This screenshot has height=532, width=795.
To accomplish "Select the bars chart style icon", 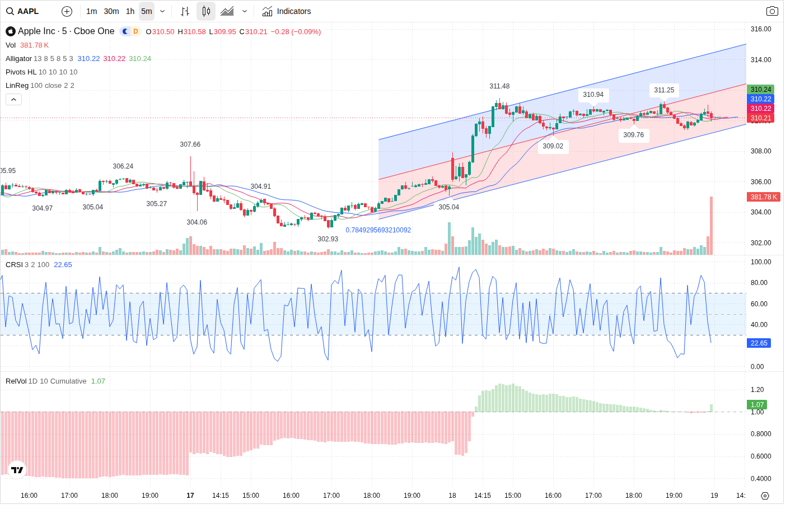I will tap(185, 11).
